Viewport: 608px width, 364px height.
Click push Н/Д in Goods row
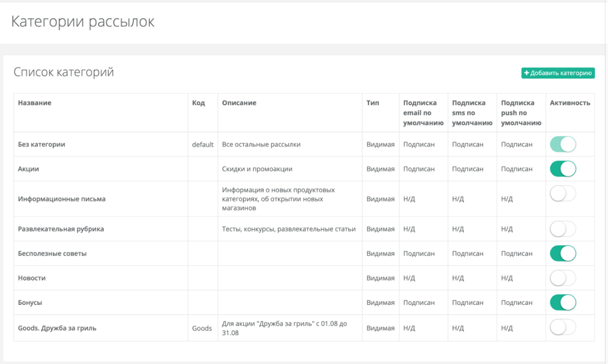coord(507,328)
